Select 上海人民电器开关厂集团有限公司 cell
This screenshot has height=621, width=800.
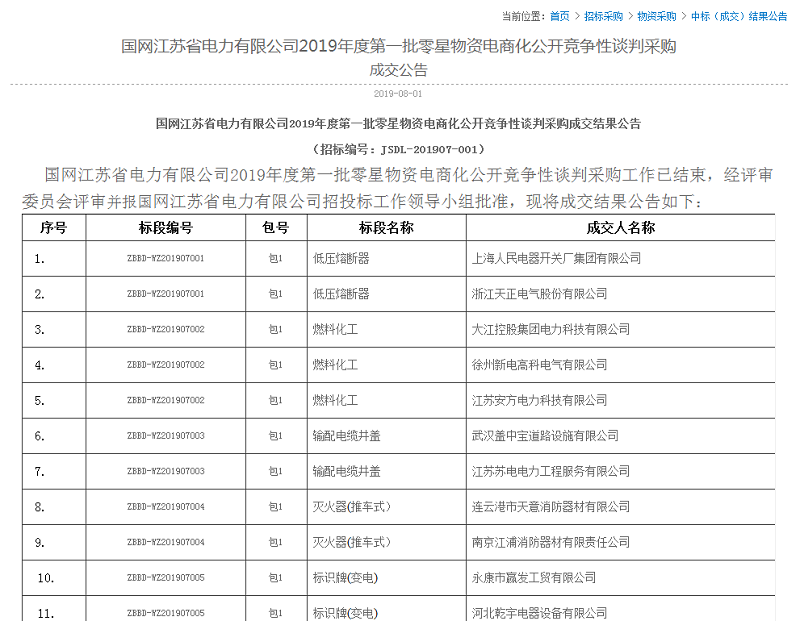pos(556,259)
